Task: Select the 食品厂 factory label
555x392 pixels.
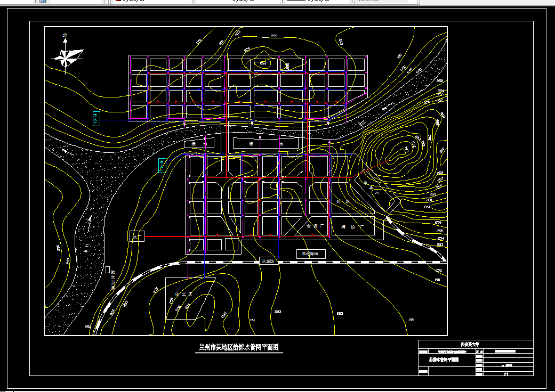Action: [x=315, y=226]
